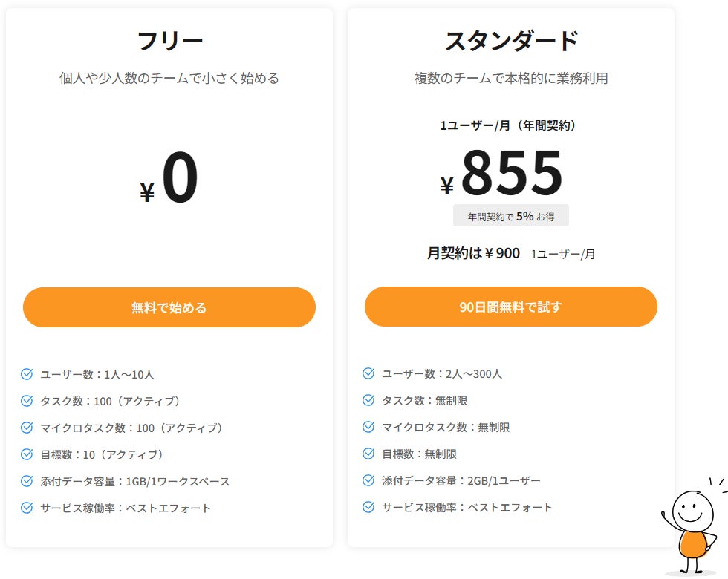Click check icon beside ユーザー数：2人〜300人
Image resolution: width=728 pixels, height=579 pixels.
(x=368, y=373)
